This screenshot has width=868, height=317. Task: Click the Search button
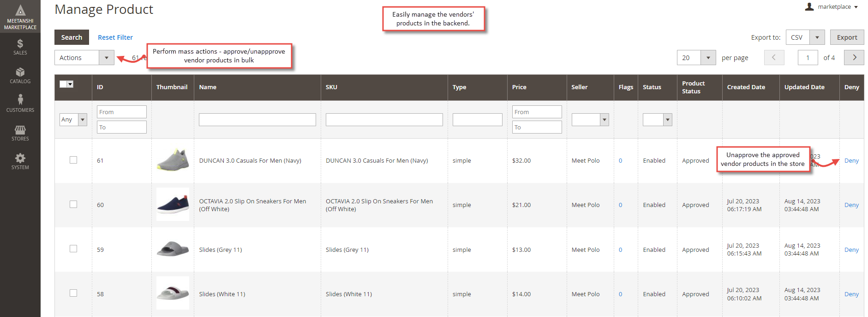tap(72, 37)
